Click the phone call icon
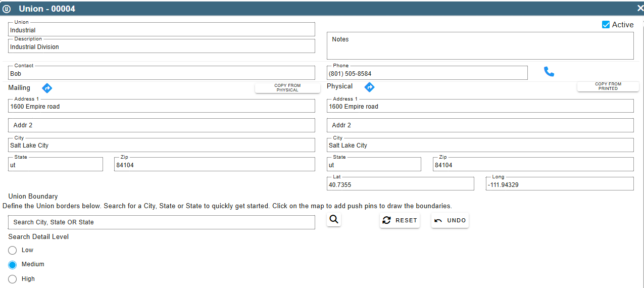The image size is (644, 288). click(549, 72)
